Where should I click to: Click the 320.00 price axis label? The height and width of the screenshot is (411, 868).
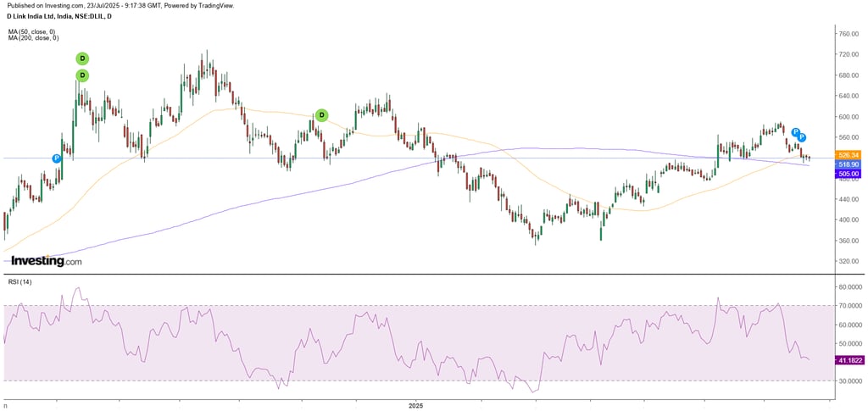tap(848, 261)
